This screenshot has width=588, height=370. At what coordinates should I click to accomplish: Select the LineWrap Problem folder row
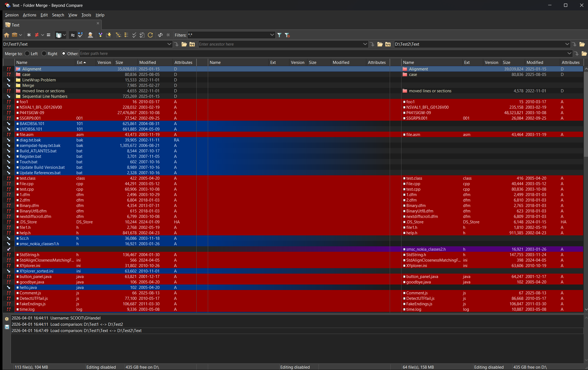[106, 80]
